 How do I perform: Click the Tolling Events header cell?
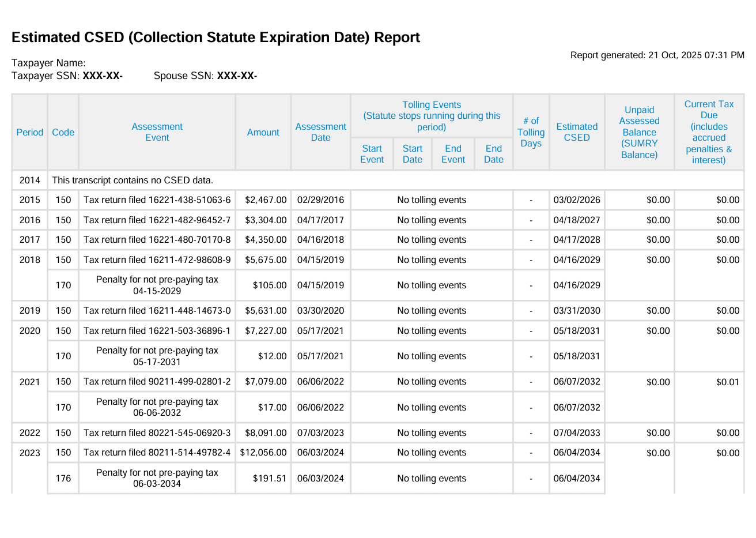pyautogui.click(x=432, y=115)
